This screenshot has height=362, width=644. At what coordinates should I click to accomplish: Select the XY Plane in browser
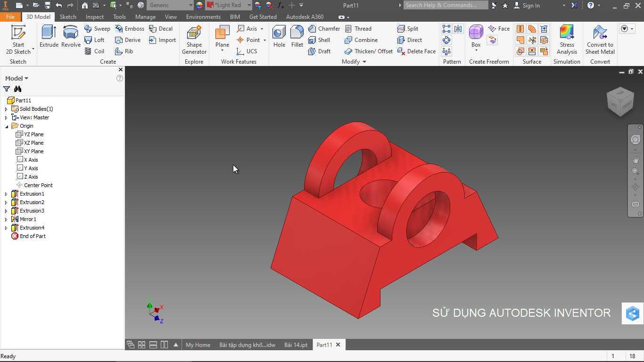(x=30, y=151)
